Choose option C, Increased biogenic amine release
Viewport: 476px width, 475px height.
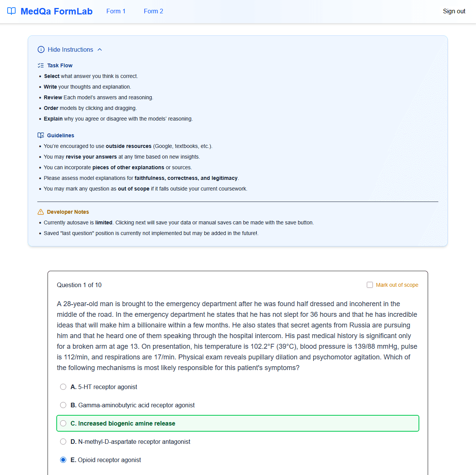click(63, 423)
